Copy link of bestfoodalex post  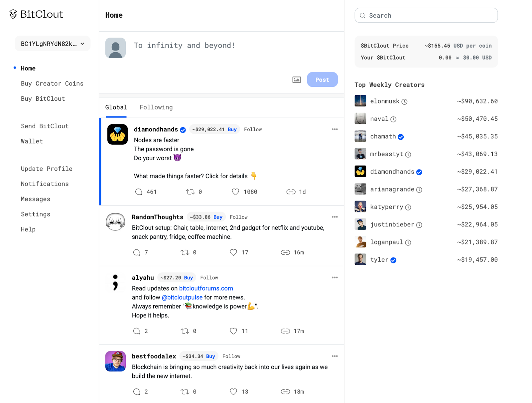click(x=285, y=392)
